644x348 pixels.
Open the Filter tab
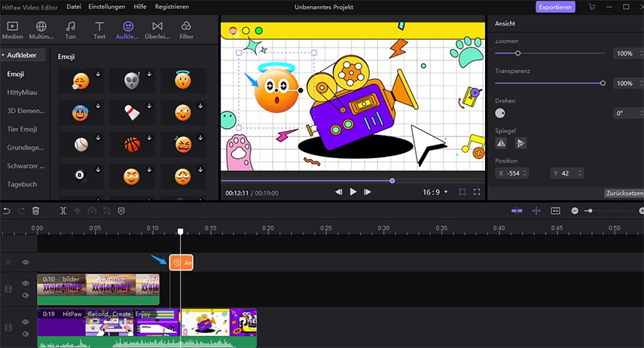tap(186, 31)
